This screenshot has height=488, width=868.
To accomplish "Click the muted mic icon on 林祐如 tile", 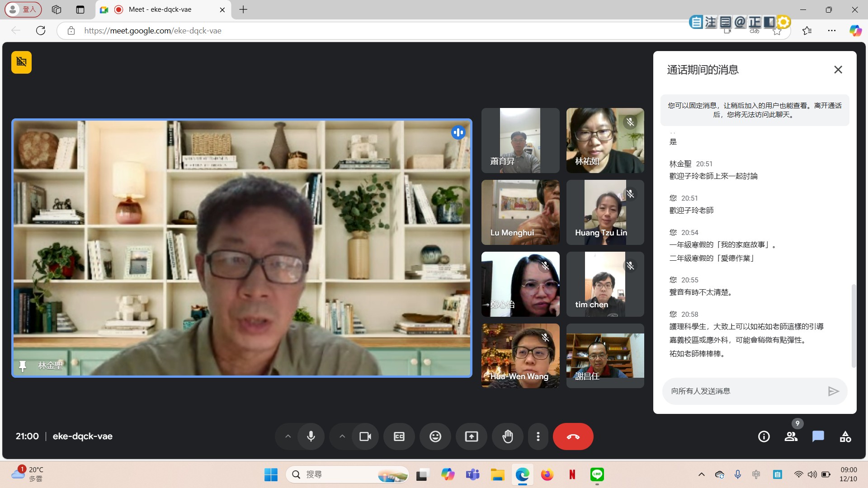I will (630, 122).
